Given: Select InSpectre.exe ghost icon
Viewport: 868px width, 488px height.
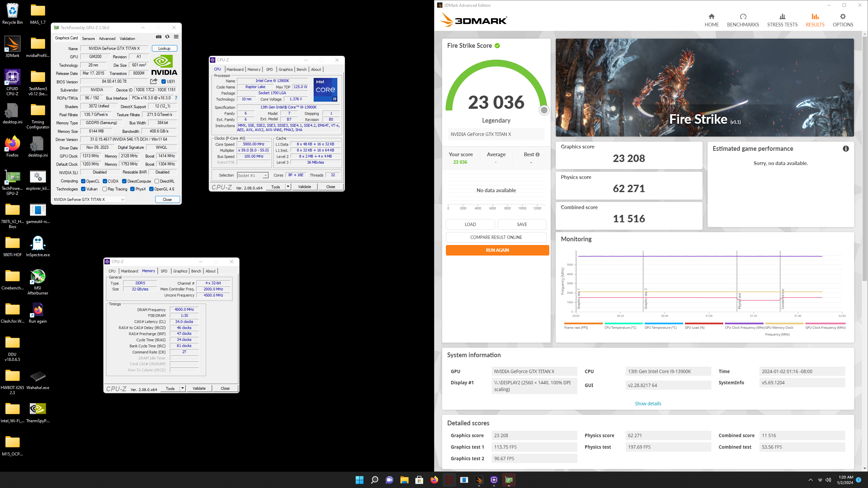Looking at the screenshot, I should [x=38, y=246].
